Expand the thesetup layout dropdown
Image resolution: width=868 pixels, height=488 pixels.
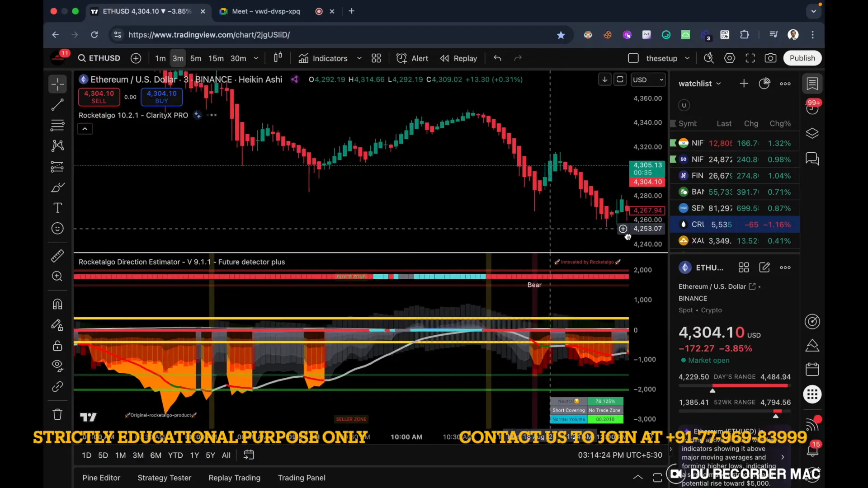click(x=688, y=58)
